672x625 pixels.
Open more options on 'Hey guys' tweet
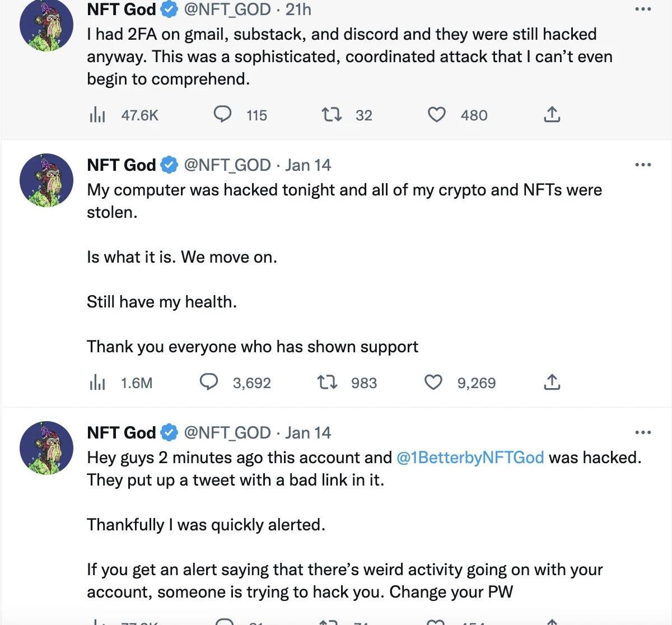coord(643,433)
